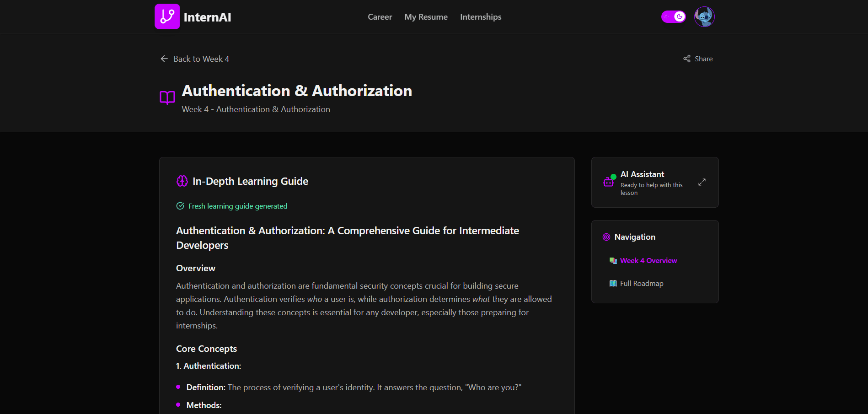Open the Full Roadmap link
The image size is (868, 414).
(x=642, y=284)
